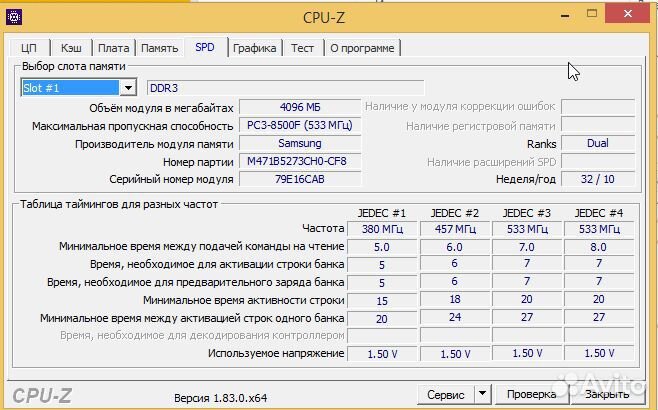The height and width of the screenshot is (410, 658).
Task: Open the Сервис dropdown arrow
Action: 482,394
